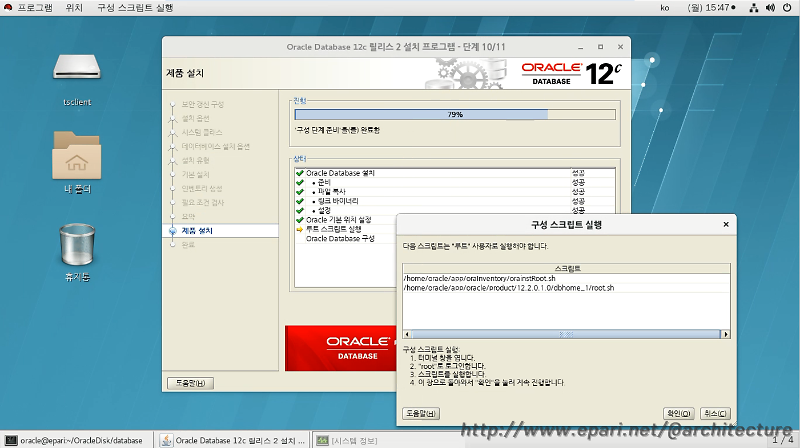Switch to Oracle Database 12c installer taskbar item

233,440
